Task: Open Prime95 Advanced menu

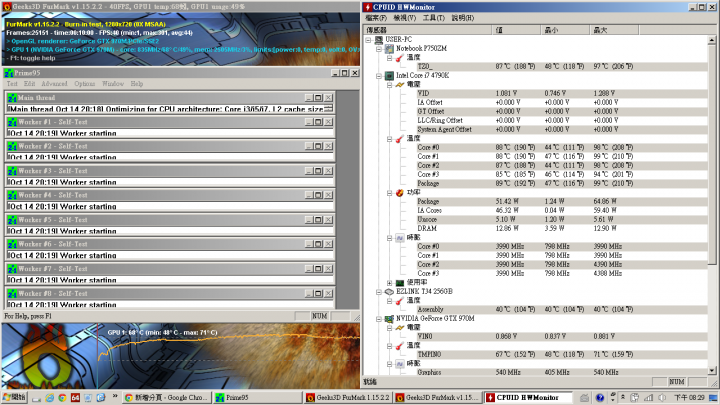Action: (x=54, y=84)
